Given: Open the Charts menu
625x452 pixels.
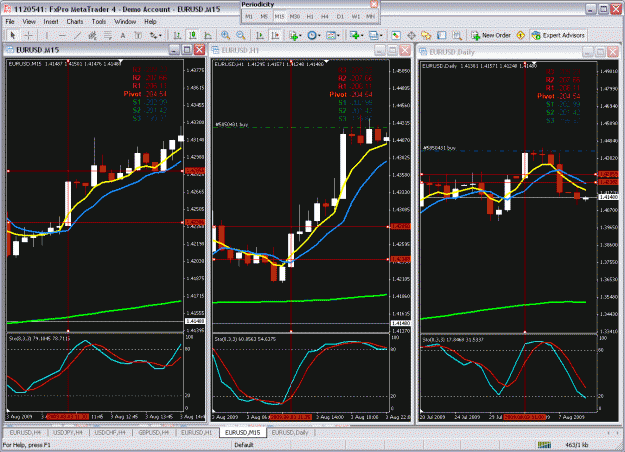Looking at the screenshot, I should [x=75, y=22].
